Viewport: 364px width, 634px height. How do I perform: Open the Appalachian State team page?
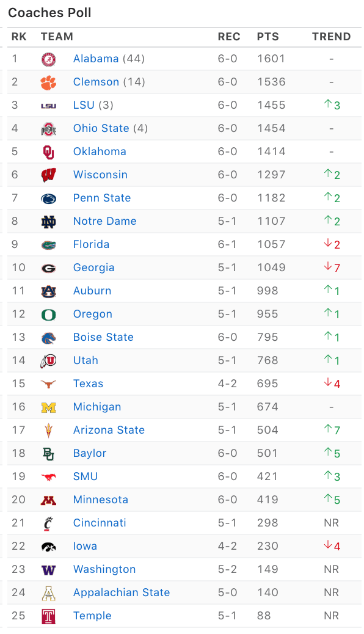point(122,592)
